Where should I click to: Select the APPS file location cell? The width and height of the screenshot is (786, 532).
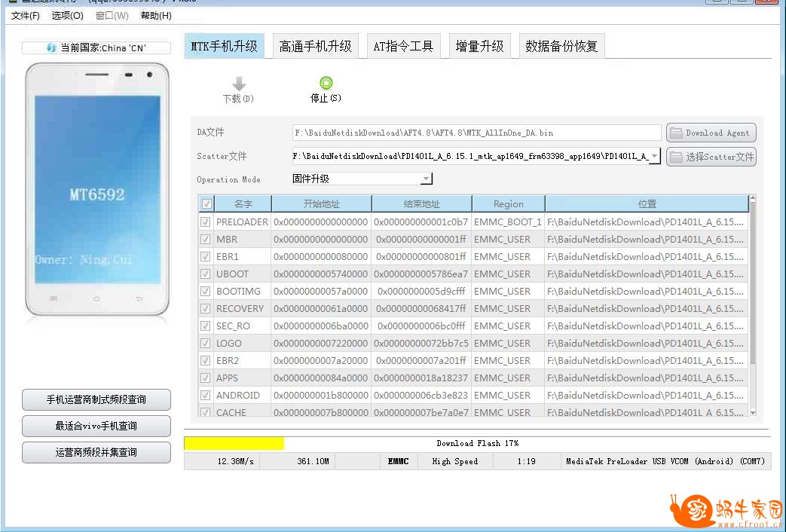(646, 378)
